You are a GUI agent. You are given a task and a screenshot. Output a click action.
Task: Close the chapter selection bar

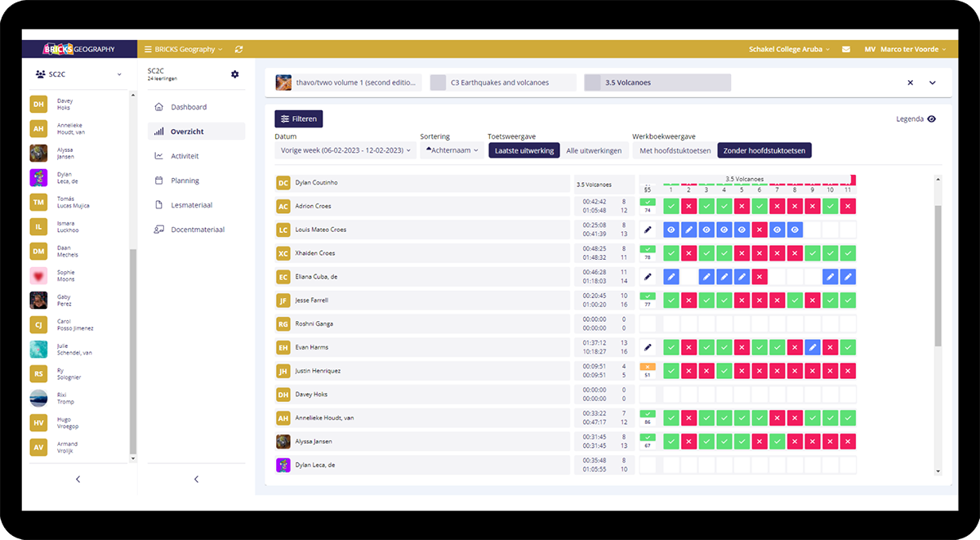911,83
